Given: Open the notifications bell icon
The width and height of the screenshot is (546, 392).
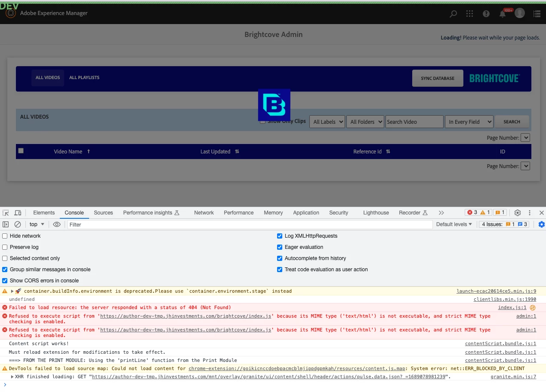Looking at the screenshot, I should 502,14.
